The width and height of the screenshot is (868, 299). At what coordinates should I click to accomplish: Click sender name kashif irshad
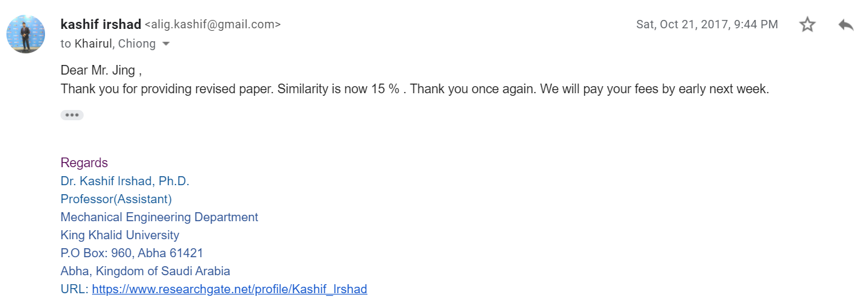tap(100, 24)
